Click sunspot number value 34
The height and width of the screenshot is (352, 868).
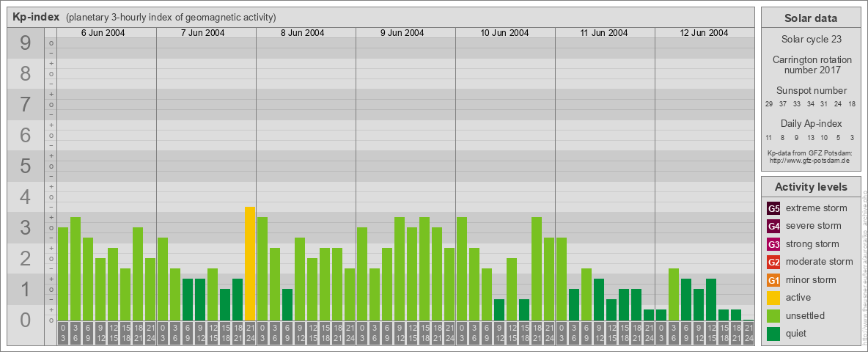(x=810, y=104)
